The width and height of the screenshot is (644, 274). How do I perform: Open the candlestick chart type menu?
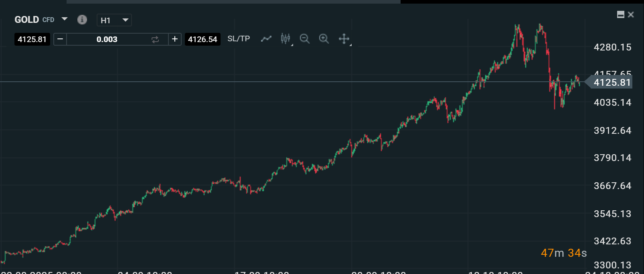pos(286,39)
